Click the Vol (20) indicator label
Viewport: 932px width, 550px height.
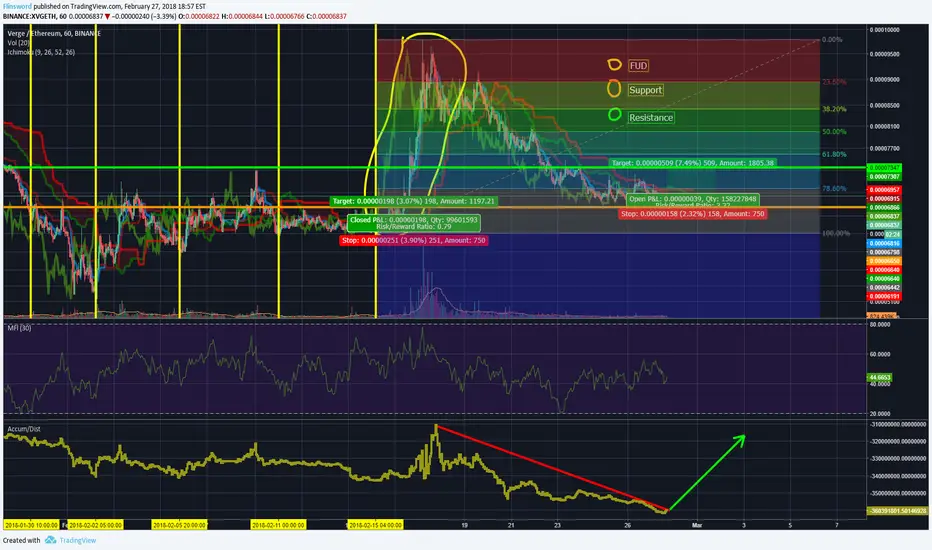[x=19, y=43]
